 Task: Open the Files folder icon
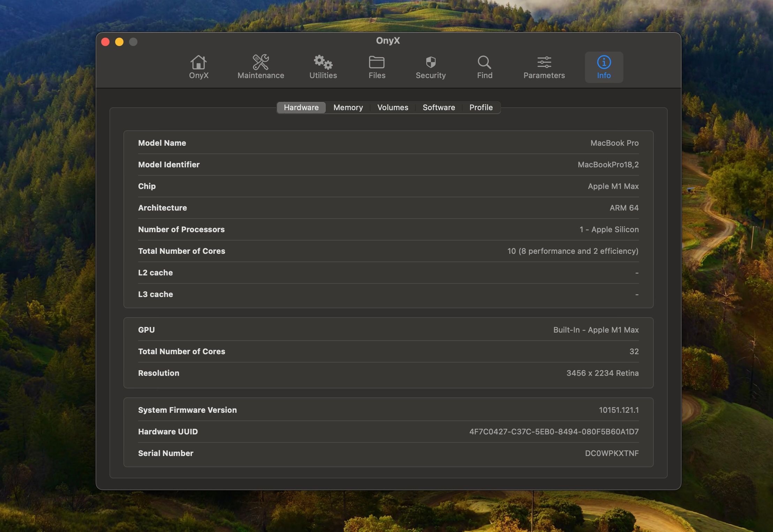pos(377,67)
